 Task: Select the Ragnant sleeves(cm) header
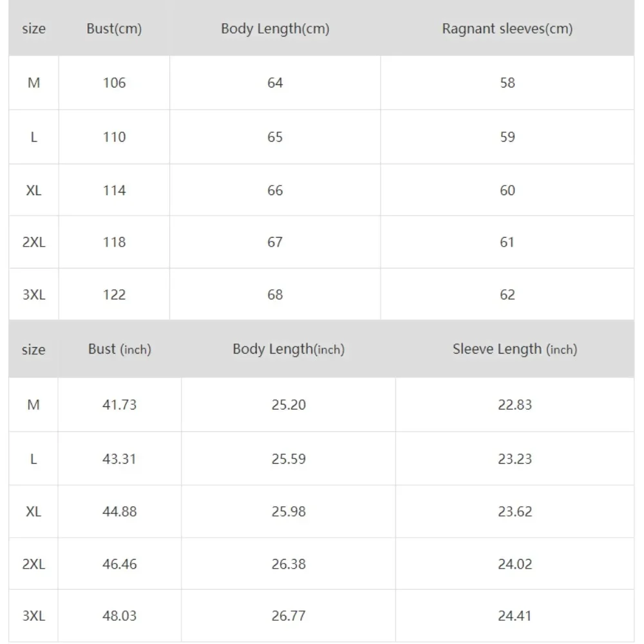pos(507,29)
